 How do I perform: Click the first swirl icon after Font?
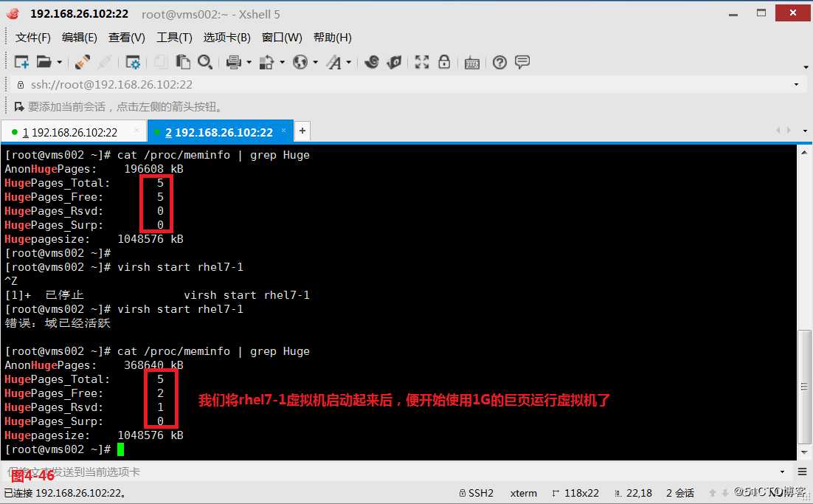tap(371, 62)
